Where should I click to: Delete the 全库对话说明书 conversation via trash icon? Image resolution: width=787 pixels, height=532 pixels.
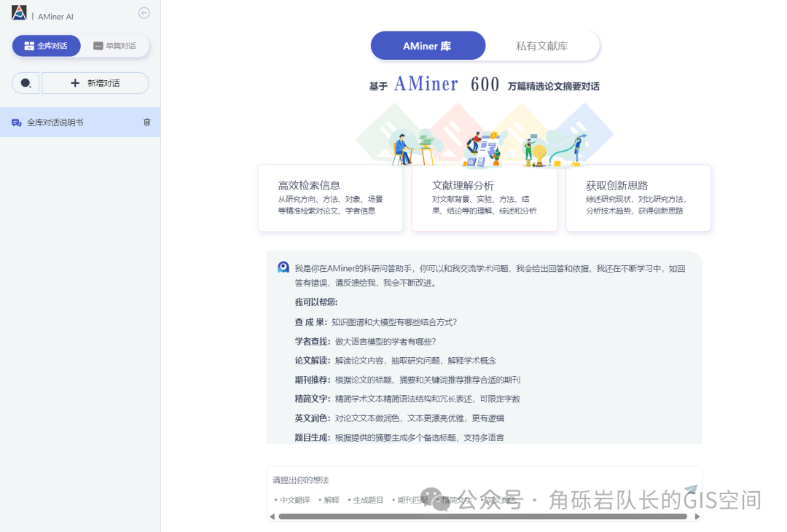click(146, 122)
